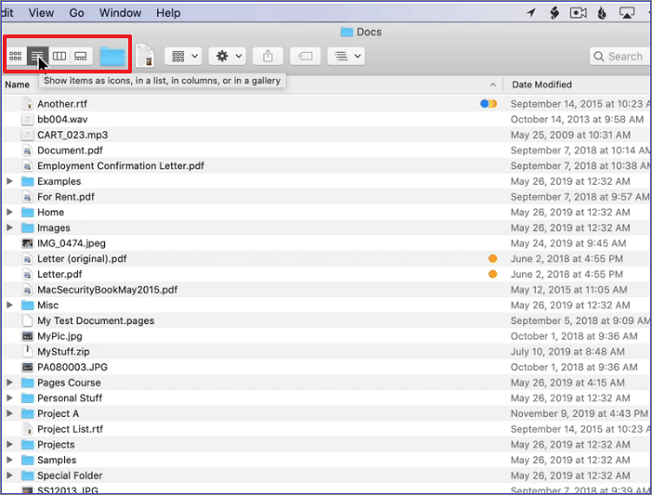Viewport: 652px width, 495px height.
Task: Click the screen recording camera menu bar icon
Action: click(x=578, y=13)
